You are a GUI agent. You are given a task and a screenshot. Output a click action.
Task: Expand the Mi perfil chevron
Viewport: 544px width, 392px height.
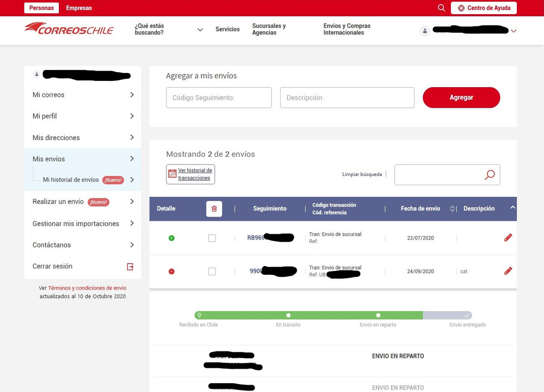[x=132, y=116]
